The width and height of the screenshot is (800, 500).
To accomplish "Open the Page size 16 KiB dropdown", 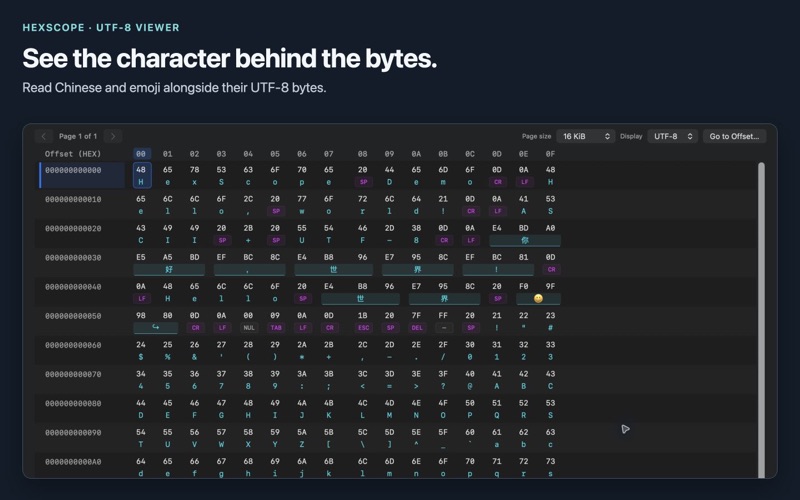I will (x=586, y=136).
